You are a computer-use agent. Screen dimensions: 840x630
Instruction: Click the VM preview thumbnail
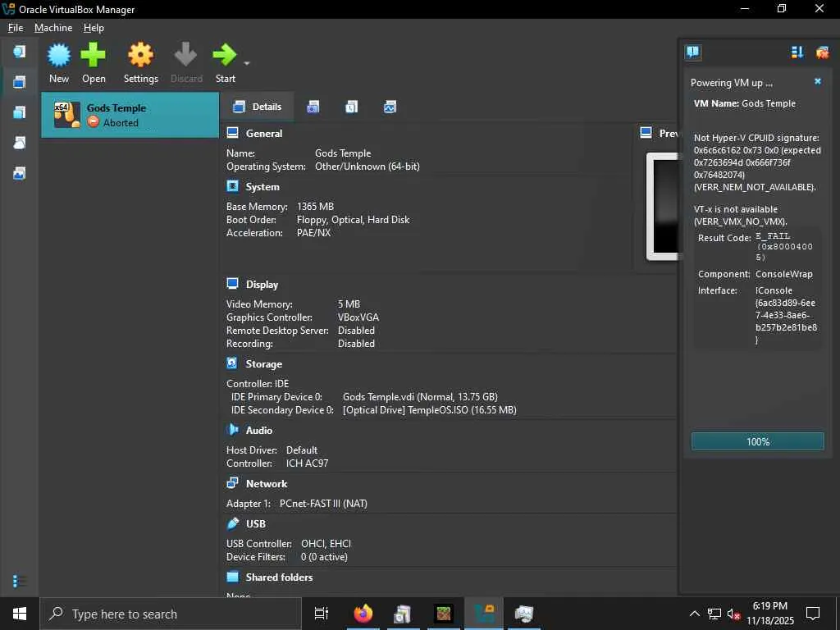(x=662, y=206)
